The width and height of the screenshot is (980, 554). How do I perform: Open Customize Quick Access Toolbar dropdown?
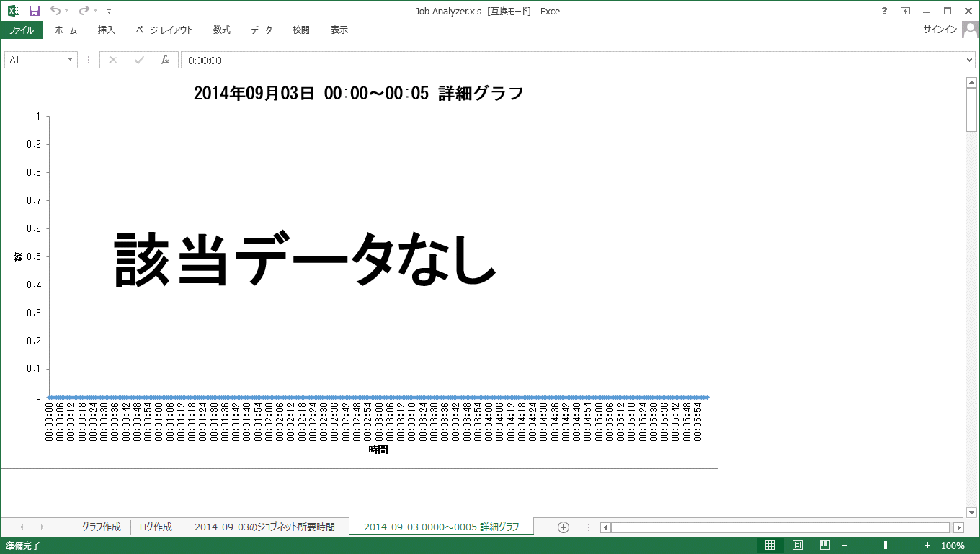(x=109, y=12)
